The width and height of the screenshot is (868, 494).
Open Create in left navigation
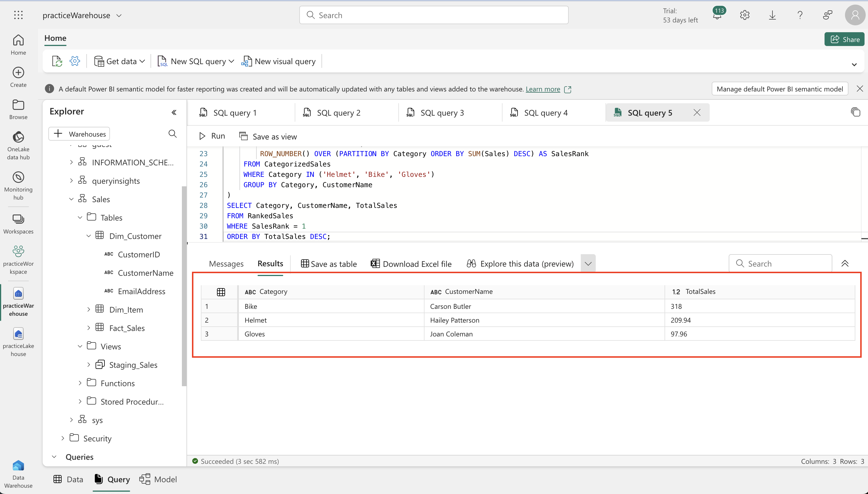pos(18,77)
